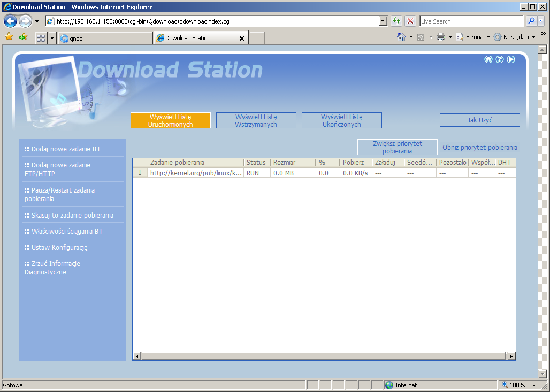Open a new blank tab

257,38
